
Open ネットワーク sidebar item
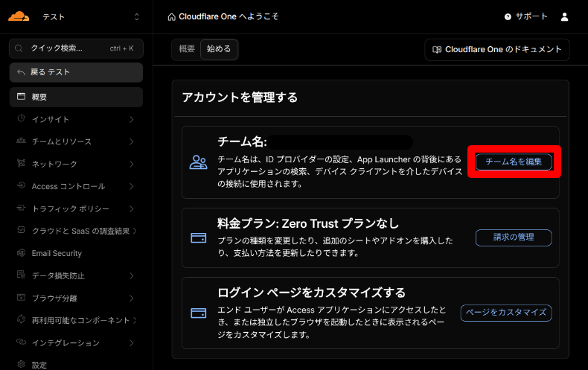(76, 164)
